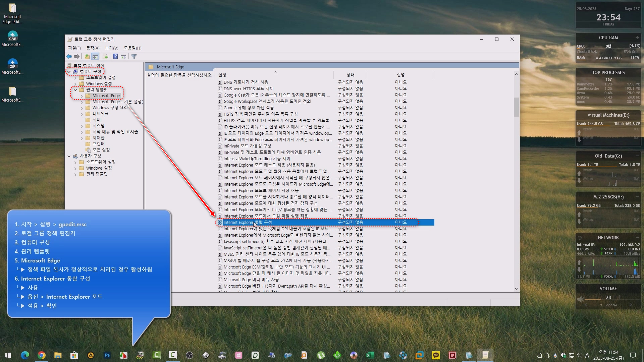
Task: Select HSTS 정책 확인을 무시할 이름 목록 구성
Action: 261,114
